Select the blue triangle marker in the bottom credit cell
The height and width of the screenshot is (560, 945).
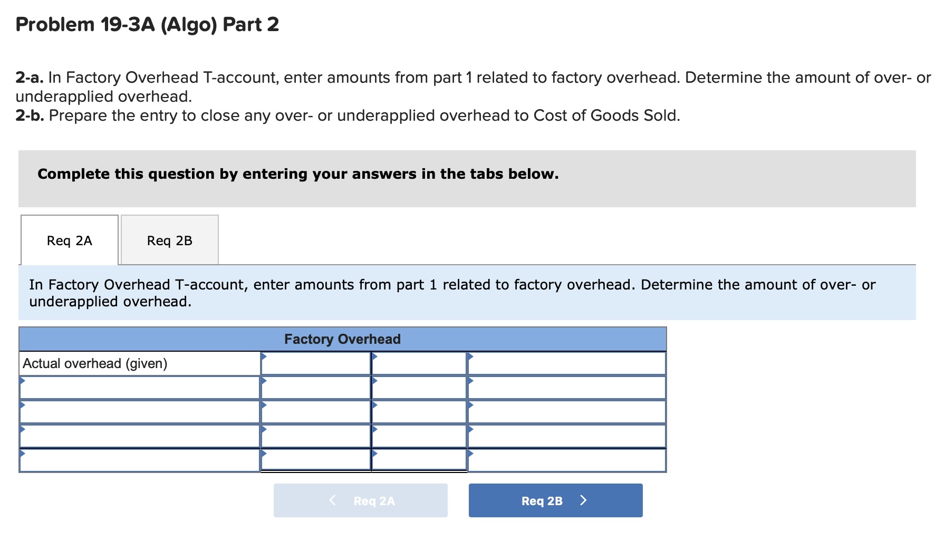tap(374, 453)
